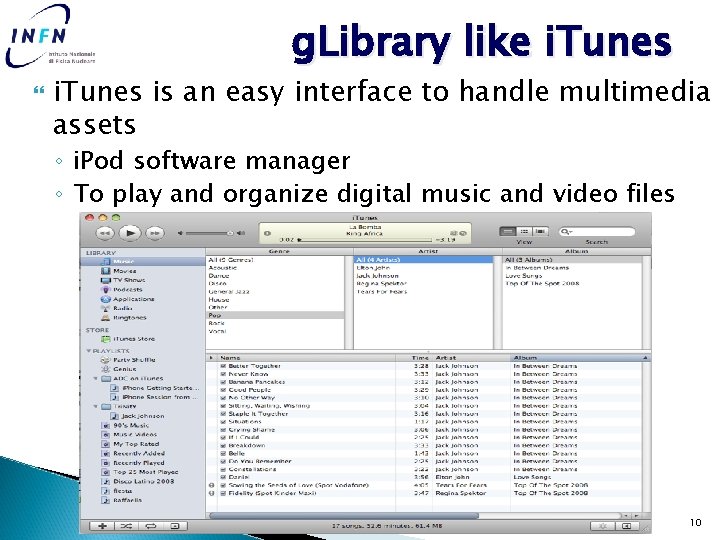
Task: Uncheck the Banana Pancakes song checkbox
Action: pos(224,382)
